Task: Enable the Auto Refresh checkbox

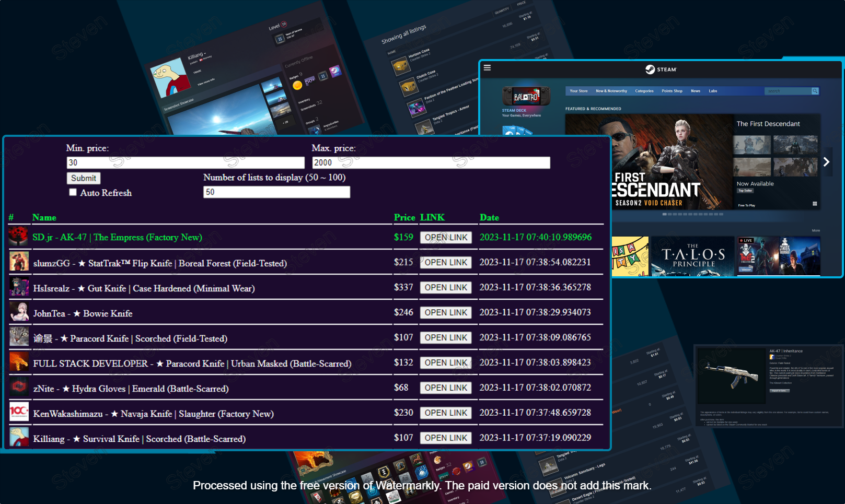Action: (x=73, y=192)
